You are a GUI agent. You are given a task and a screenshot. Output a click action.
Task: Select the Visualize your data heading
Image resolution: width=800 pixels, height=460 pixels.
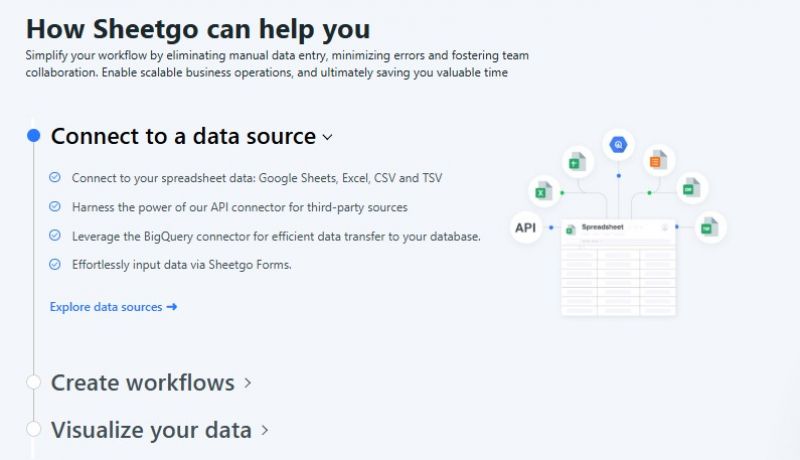(152, 430)
